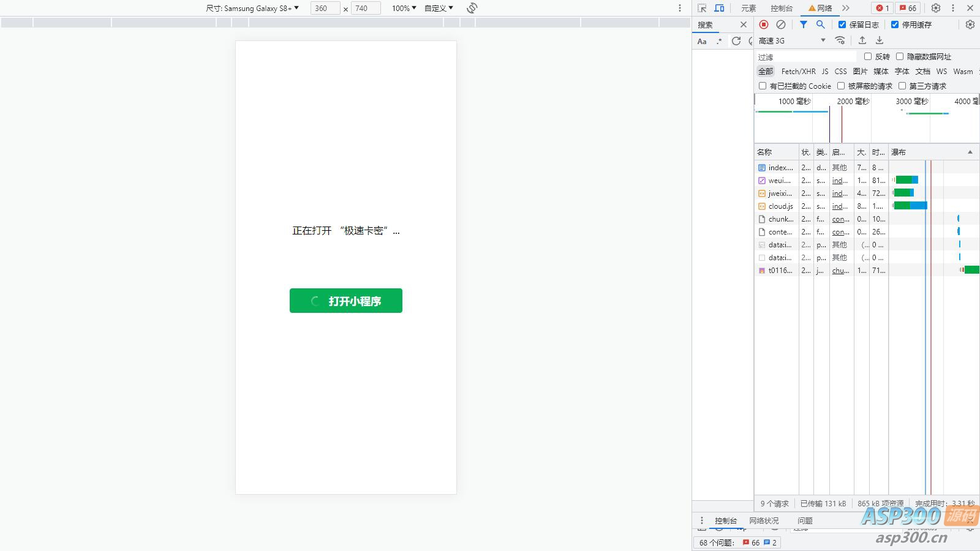Select the Fetch/XHR filter type
This screenshot has width=980, height=551.
[798, 72]
